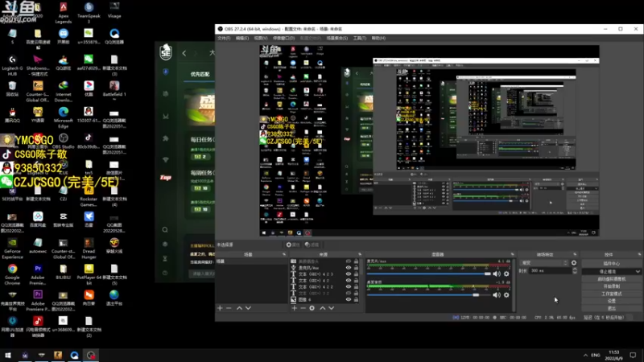This screenshot has width=644, height=362.
Task: Move the scene down with the arrow
Action: (248, 308)
